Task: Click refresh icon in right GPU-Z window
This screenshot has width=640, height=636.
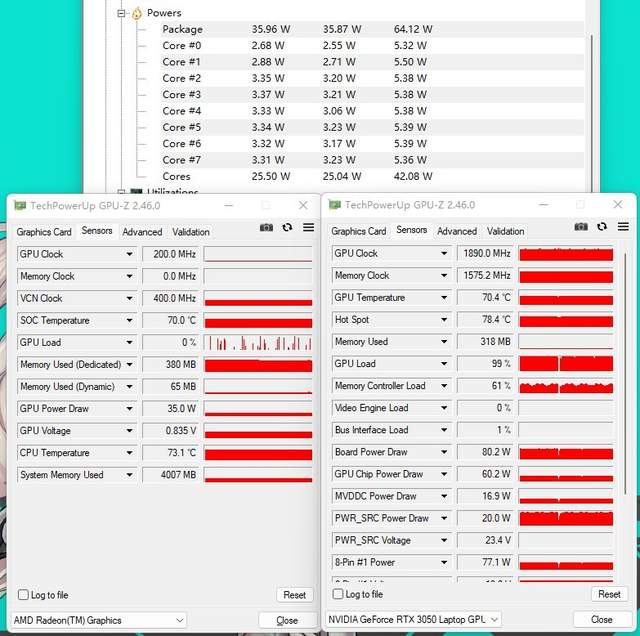Action: click(x=602, y=226)
